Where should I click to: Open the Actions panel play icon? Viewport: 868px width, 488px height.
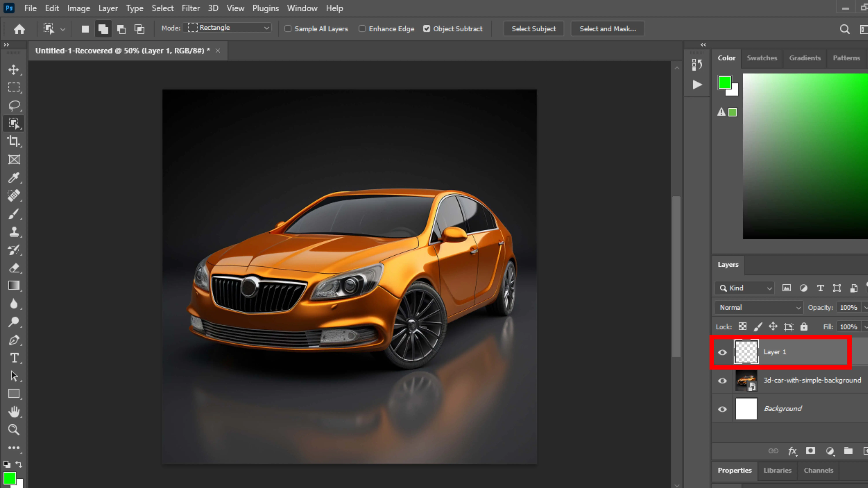(697, 85)
